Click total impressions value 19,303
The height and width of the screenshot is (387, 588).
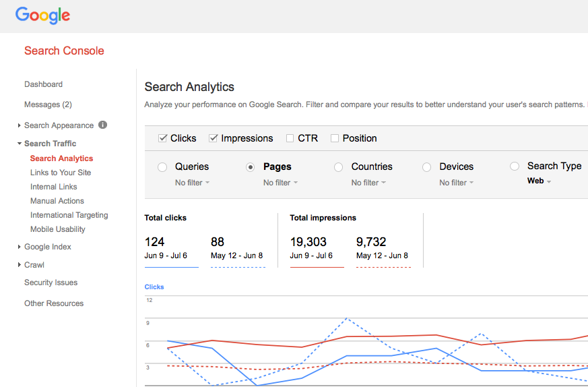tap(308, 242)
